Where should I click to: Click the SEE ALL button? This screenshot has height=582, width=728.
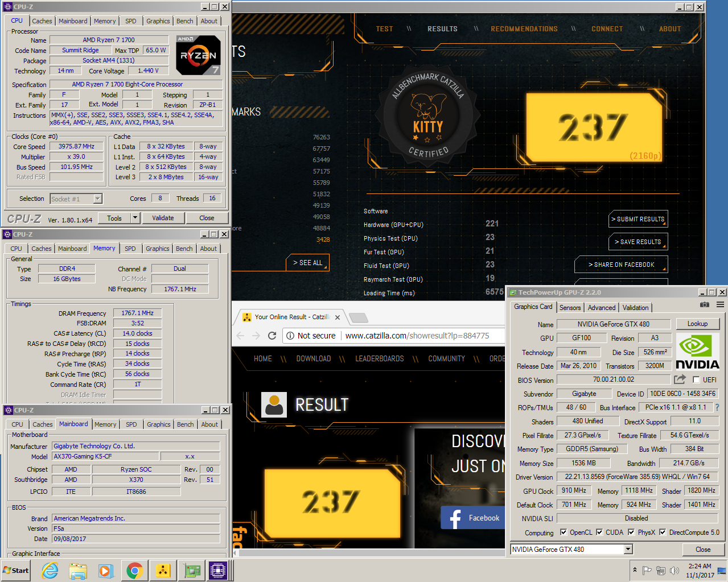(x=307, y=263)
